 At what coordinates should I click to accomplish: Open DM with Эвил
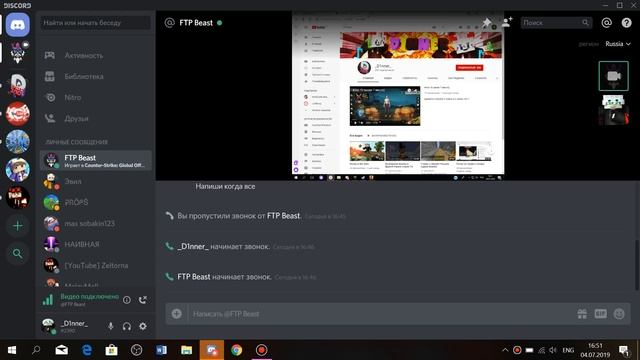tap(96, 181)
